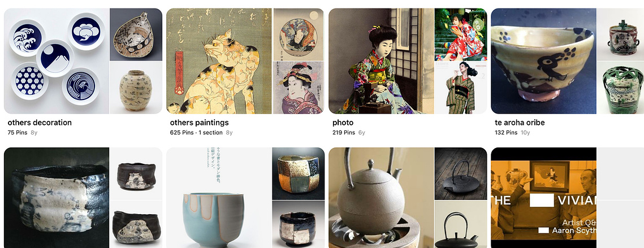Open the circular ukiyo-e print thumbnail
Screen dimensions: 644x248
pos(298,34)
